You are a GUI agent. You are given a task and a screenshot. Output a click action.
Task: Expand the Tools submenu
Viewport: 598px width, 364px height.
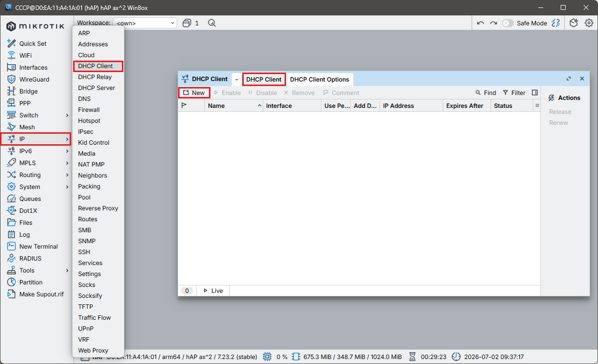(37, 271)
